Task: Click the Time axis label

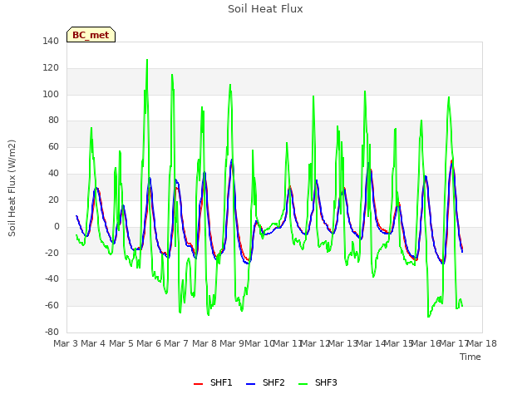Action: pos(470,357)
